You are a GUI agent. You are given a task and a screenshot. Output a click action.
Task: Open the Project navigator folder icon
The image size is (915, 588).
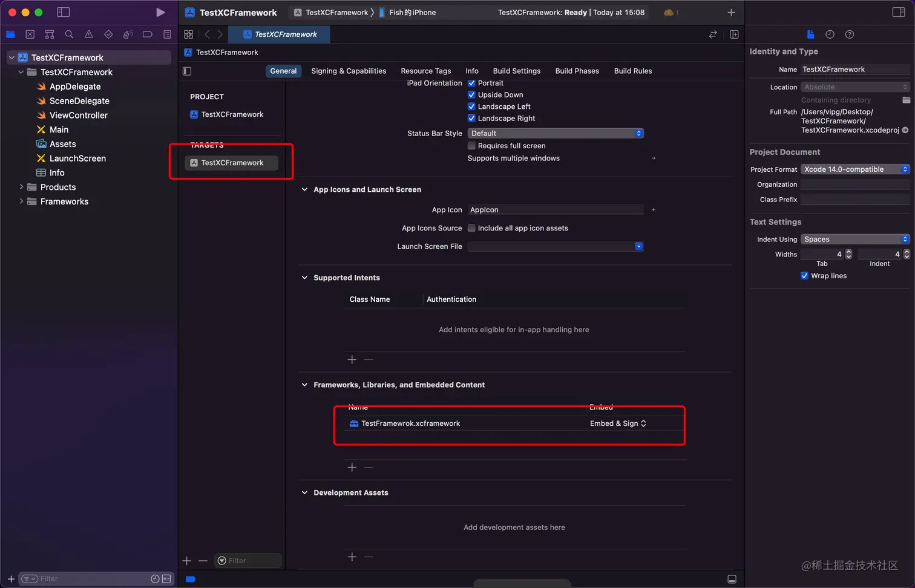pos(10,34)
